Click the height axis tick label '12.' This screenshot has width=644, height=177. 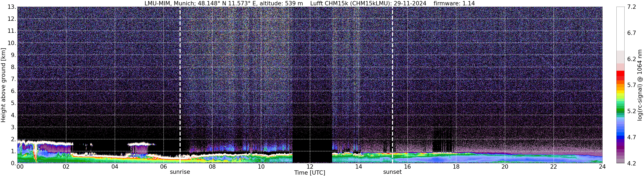pos(12,19)
